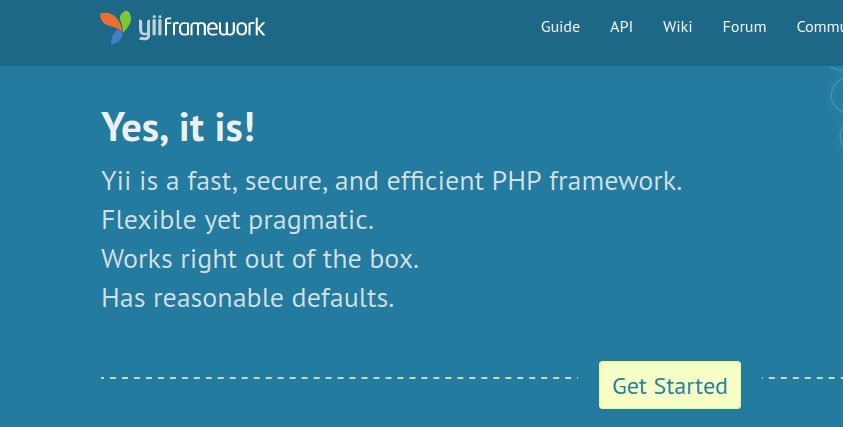The image size is (843, 427).
Task: Click the "Yes, it is!" heading
Action: [x=178, y=128]
